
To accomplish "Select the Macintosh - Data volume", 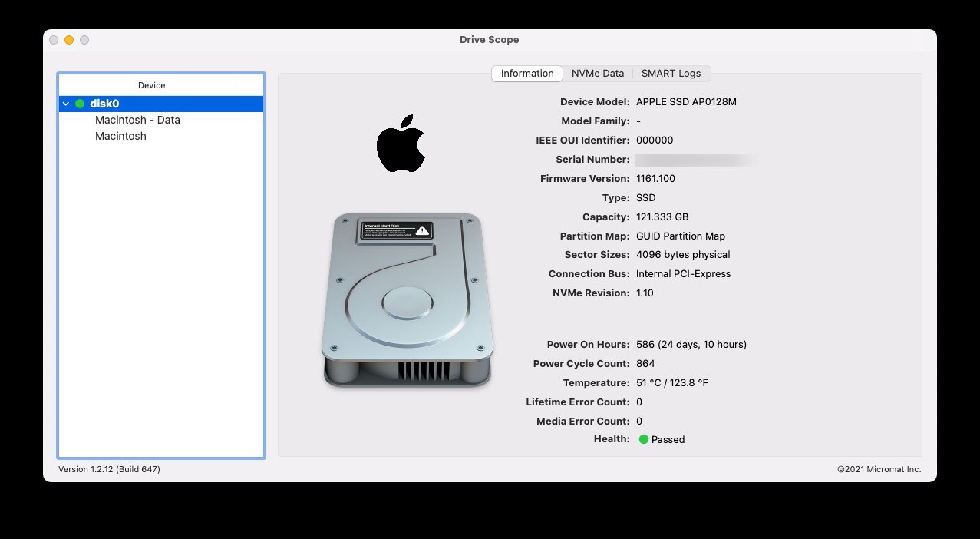I will pyautogui.click(x=137, y=120).
